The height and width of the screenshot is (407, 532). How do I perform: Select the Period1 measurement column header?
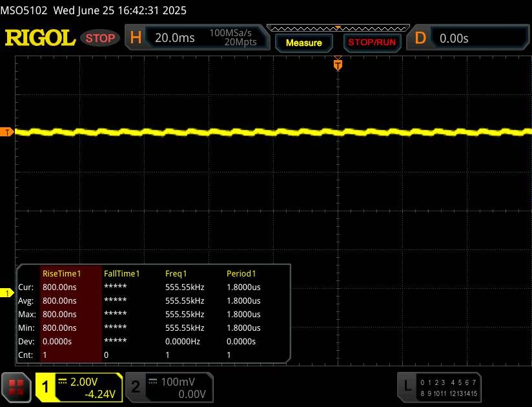tap(241, 274)
